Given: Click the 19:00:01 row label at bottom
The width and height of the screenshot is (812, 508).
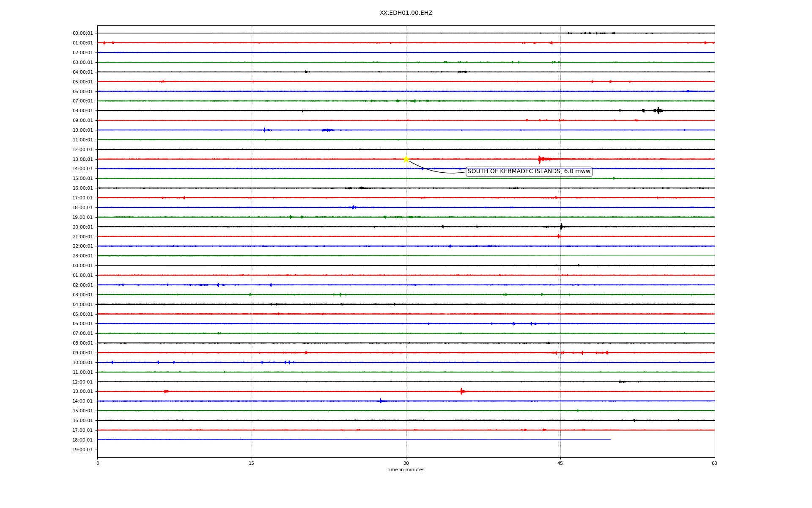Looking at the screenshot, I should [82, 450].
